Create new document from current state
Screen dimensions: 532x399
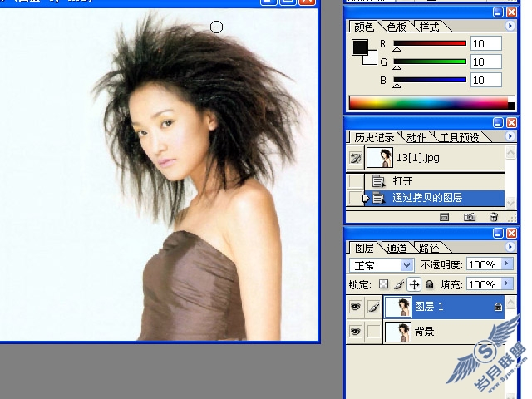tap(444, 217)
